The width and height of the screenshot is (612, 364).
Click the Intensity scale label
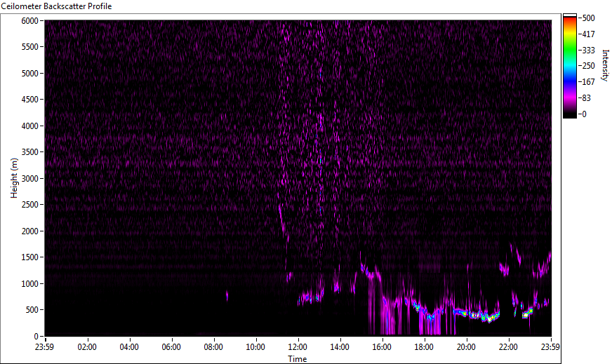click(603, 65)
